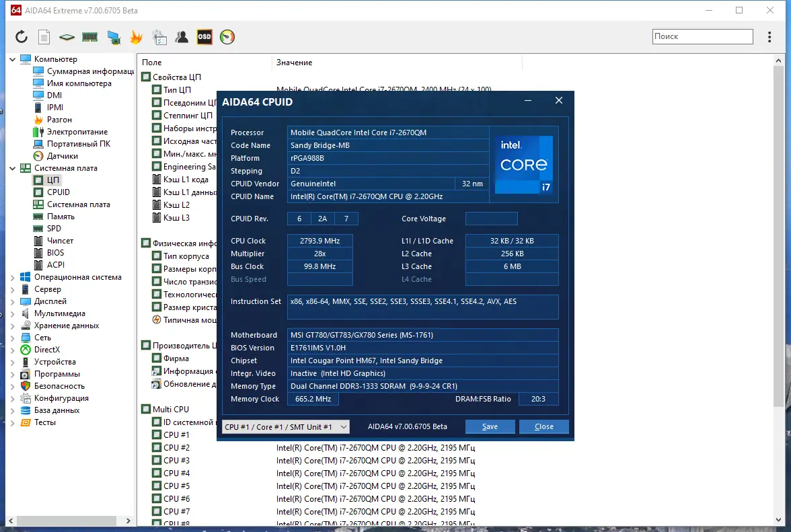Collapse the Системная плата tree node
The image size is (791, 532).
(x=13, y=168)
